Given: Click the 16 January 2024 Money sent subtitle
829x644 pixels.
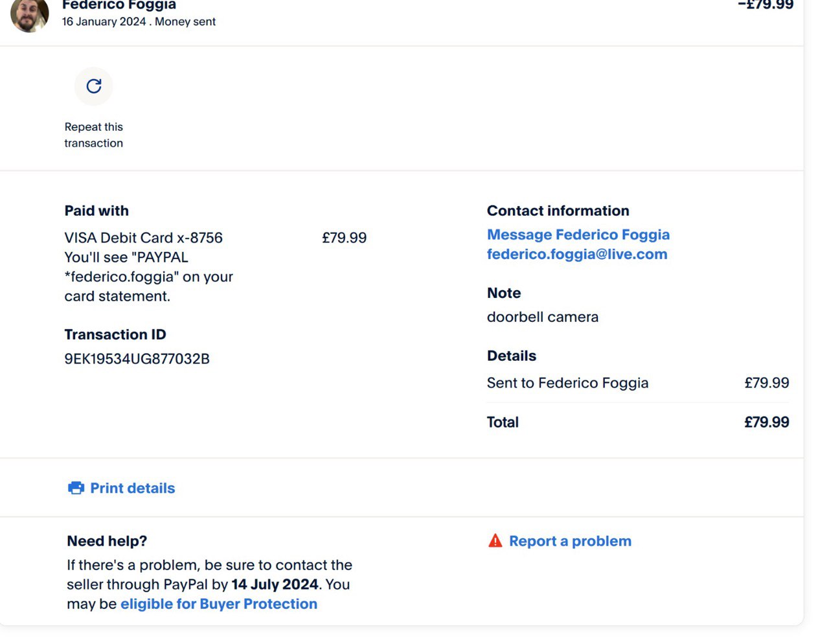Looking at the screenshot, I should [139, 21].
